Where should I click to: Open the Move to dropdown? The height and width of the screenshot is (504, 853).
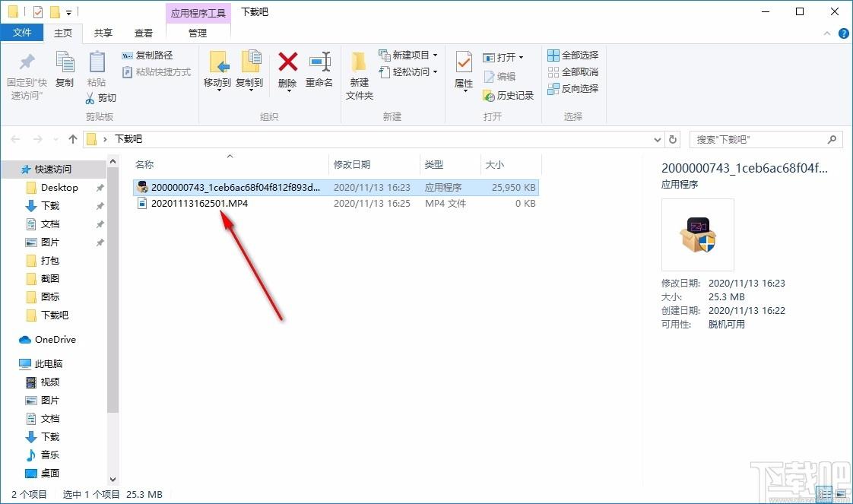(x=217, y=89)
